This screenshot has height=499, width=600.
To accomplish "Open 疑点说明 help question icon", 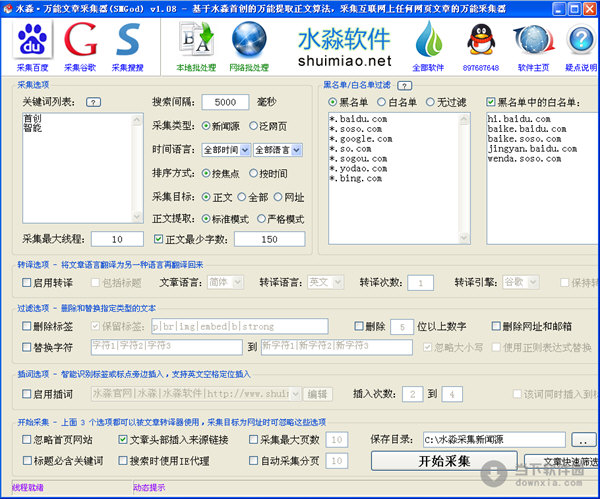I will pos(581,46).
